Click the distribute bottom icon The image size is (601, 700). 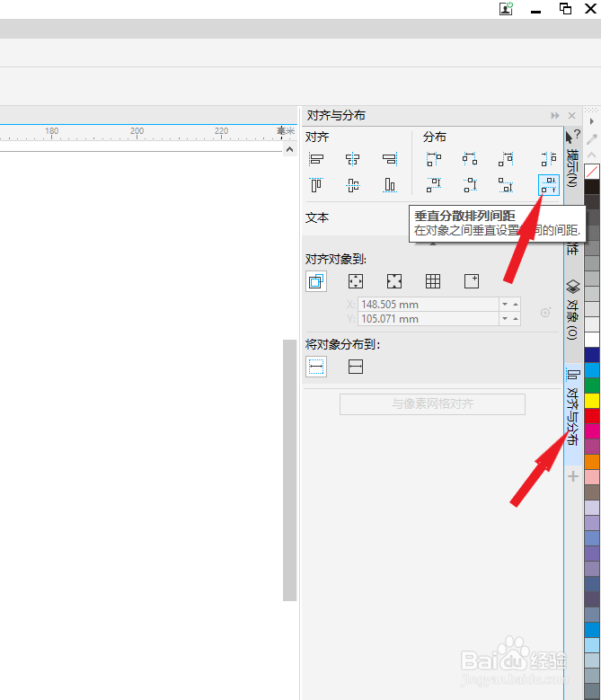[x=506, y=185]
